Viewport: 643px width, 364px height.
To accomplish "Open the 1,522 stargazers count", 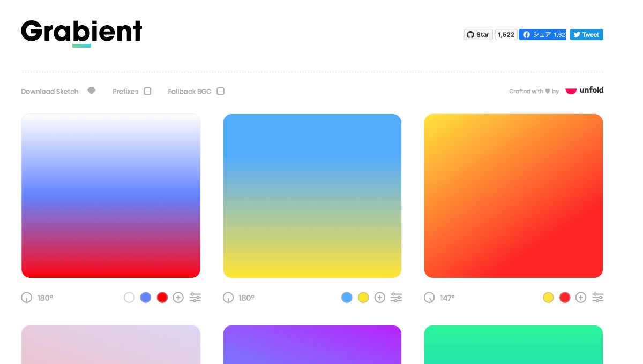I will pos(506,35).
